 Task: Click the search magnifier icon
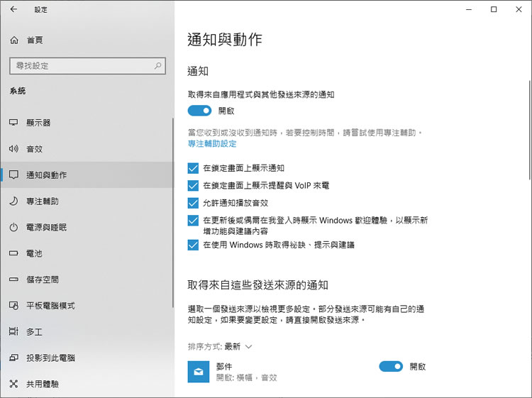[157, 65]
